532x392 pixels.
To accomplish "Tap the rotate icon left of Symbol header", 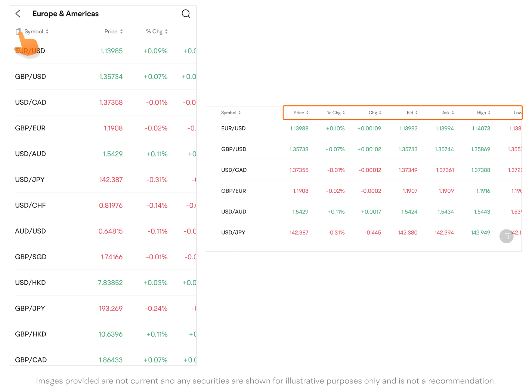I will click(18, 32).
